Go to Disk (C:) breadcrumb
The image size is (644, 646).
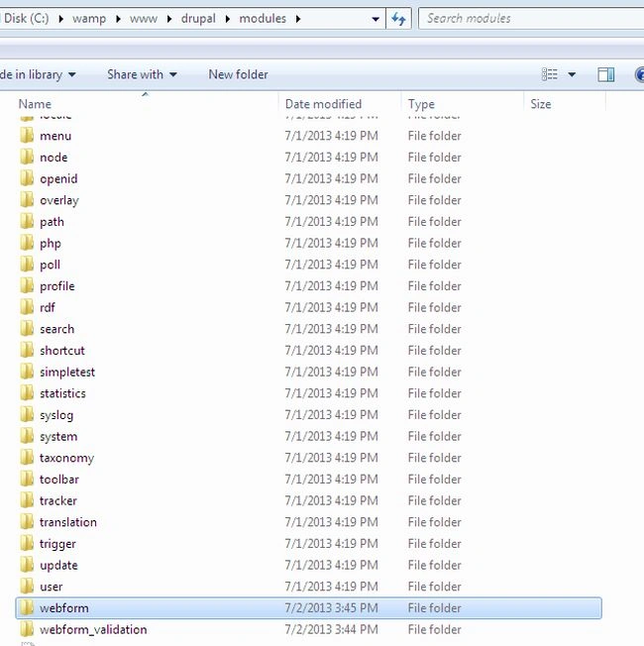pyautogui.click(x=27, y=19)
